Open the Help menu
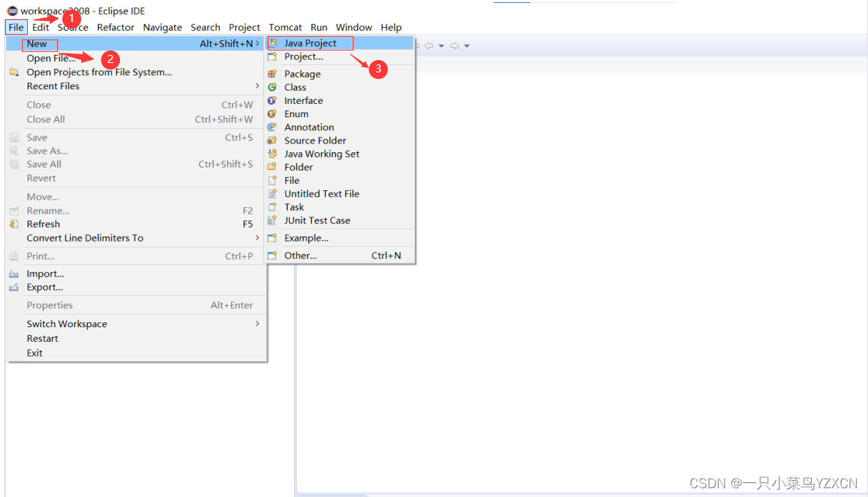This screenshot has width=868, height=497. coord(391,27)
